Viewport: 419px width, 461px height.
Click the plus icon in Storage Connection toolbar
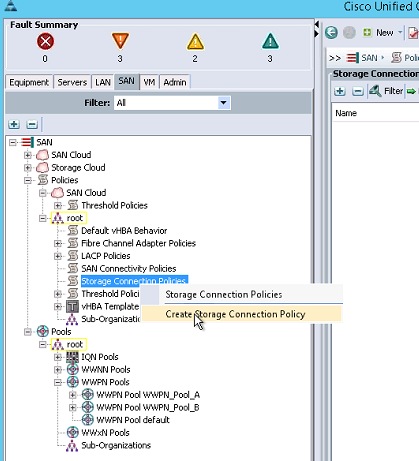pyautogui.click(x=340, y=91)
